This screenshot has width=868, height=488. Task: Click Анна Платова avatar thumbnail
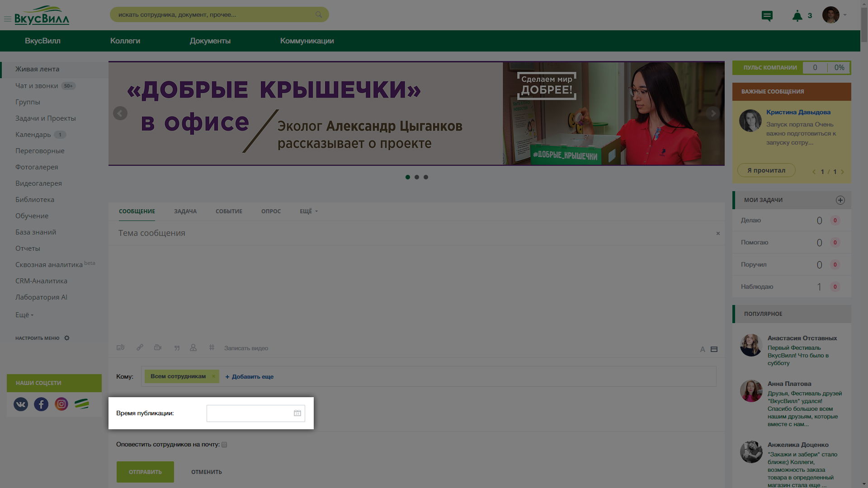click(751, 391)
